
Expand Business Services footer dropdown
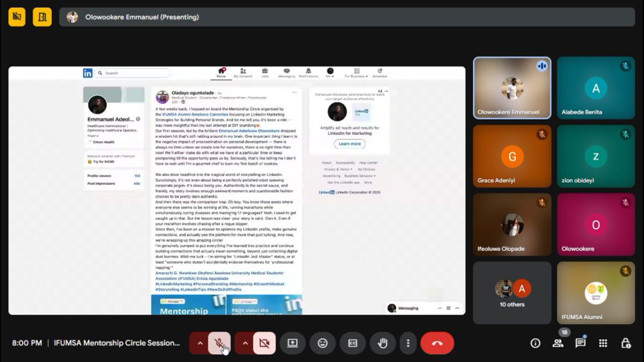coord(360,176)
